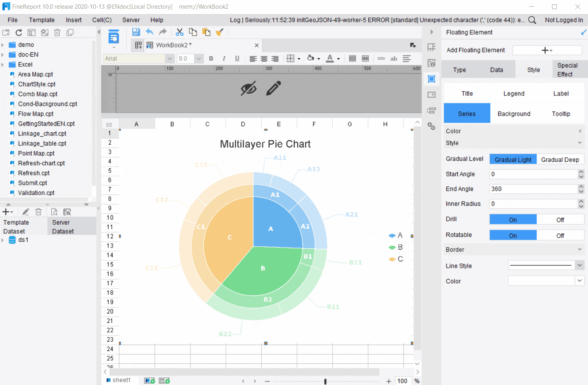Viewport: 588px width, 385px height.
Task: Click the Save icon in the toolbar
Action: point(136,32)
